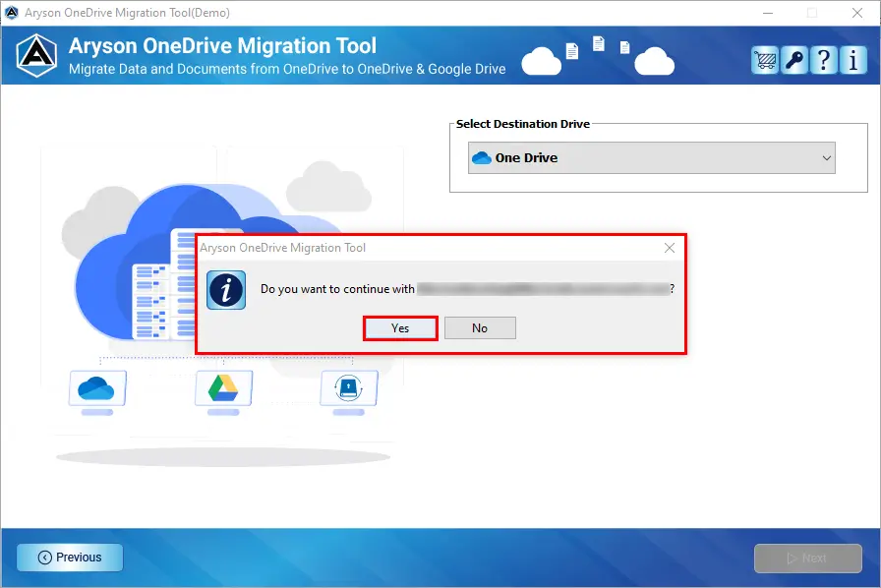This screenshot has height=588, width=881.
Task: Click the Aryson app icon in title bar
Action: (x=11, y=13)
